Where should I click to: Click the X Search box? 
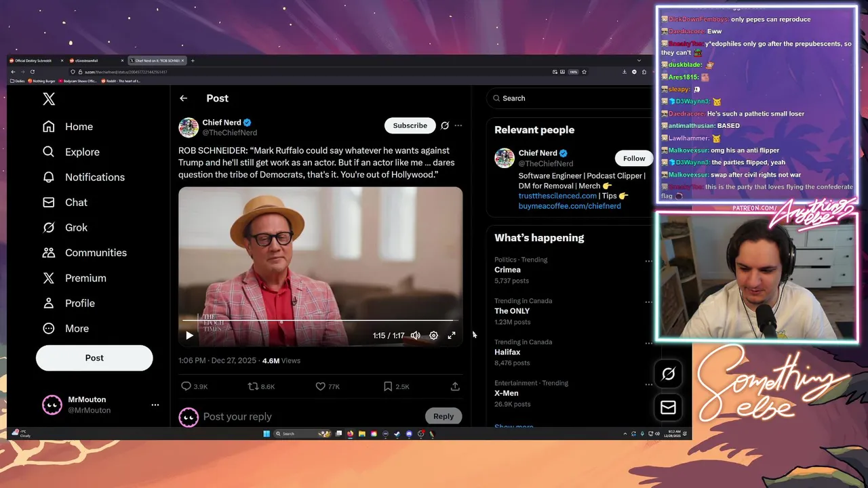click(570, 98)
